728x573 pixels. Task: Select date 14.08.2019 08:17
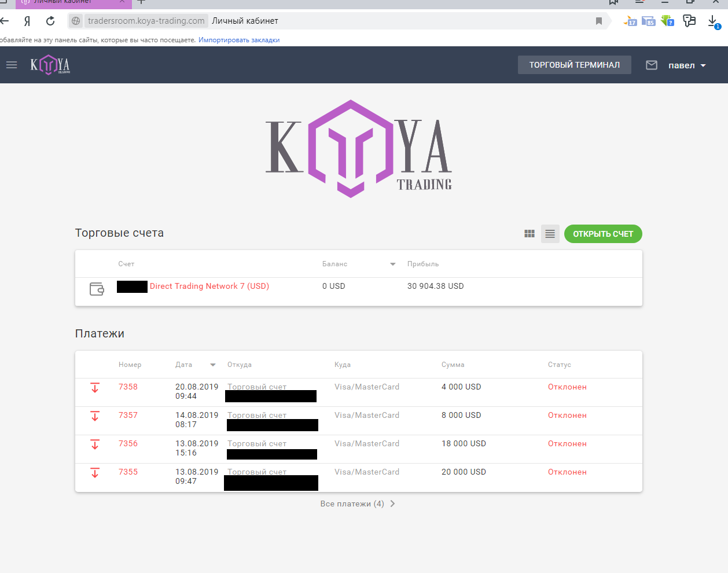pyautogui.click(x=197, y=420)
